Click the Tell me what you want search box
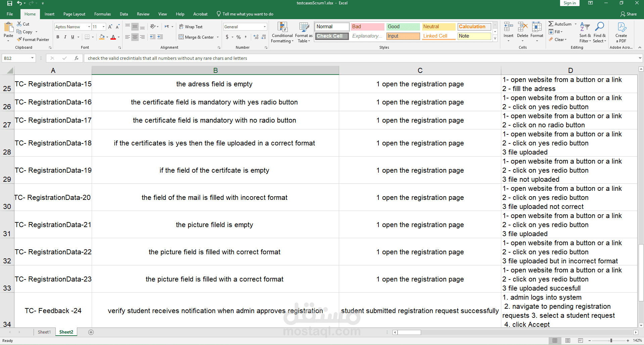 click(245, 14)
